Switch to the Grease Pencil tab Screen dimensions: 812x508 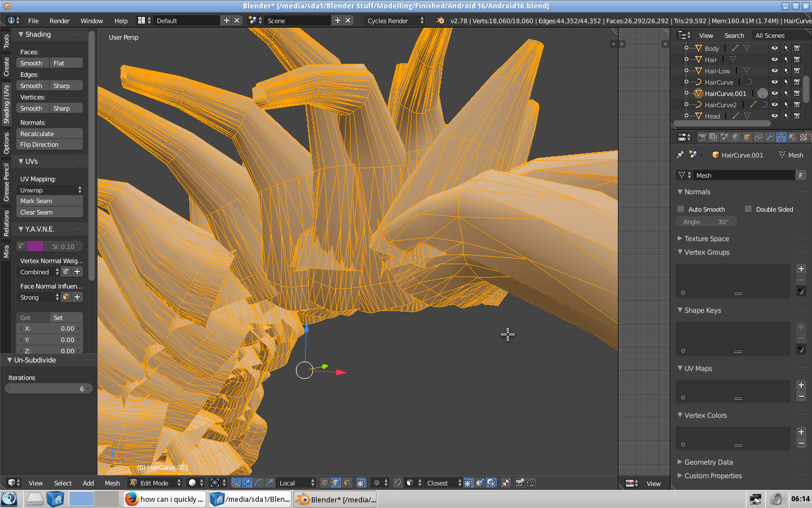coord(6,182)
